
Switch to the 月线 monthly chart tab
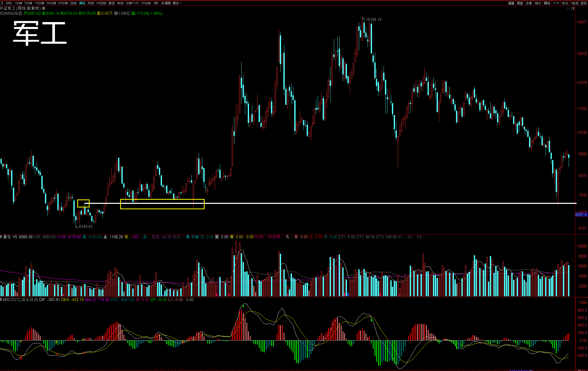(91, 3)
